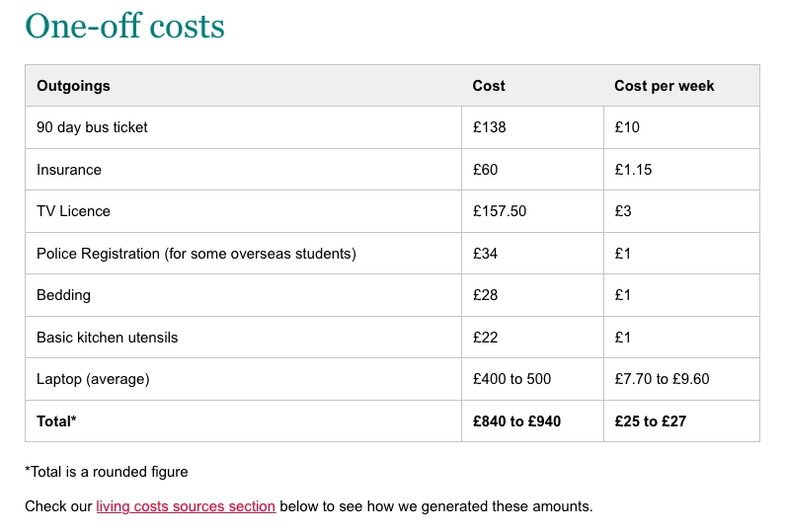Image resolution: width=788 pixels, height=532 pixels.
Task: Select the Outgoings column header
Action: coord(73,86)
